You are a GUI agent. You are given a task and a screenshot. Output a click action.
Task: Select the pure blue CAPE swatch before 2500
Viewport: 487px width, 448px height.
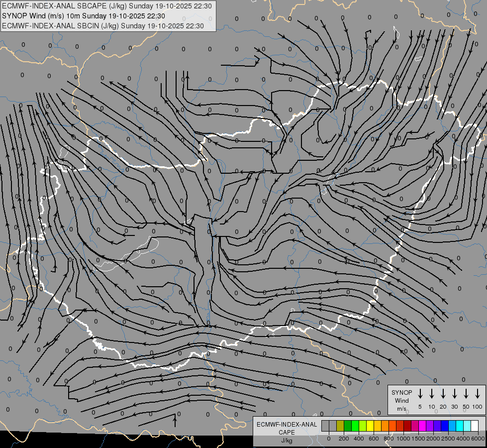point(445,426)
